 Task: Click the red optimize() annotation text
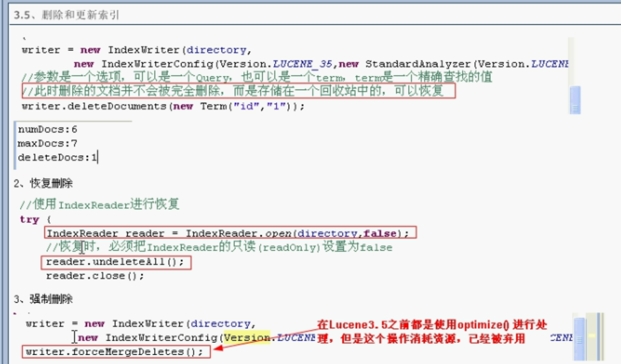pos(432,332)
